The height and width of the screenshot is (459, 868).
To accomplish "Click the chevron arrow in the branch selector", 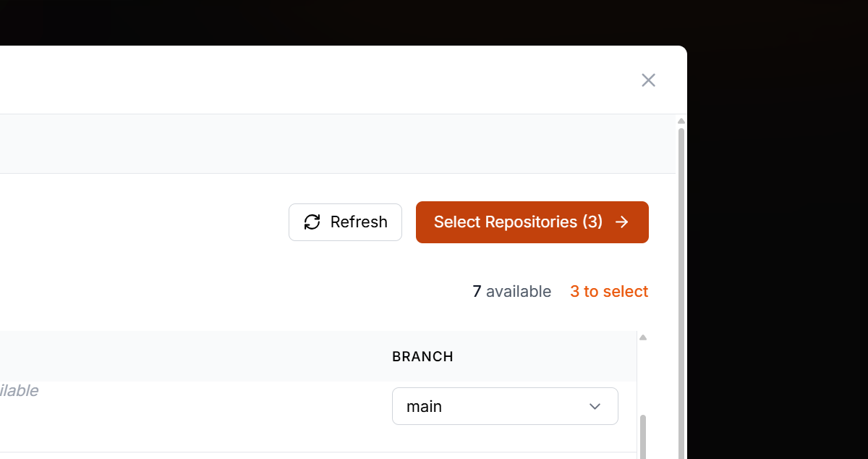I will pos(595,406).
